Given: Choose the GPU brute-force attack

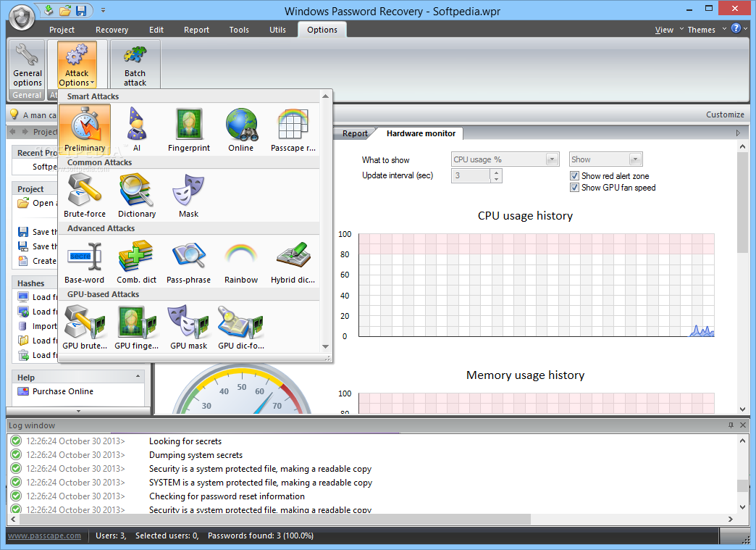Looking at the screenshot, I should [85, 327].
